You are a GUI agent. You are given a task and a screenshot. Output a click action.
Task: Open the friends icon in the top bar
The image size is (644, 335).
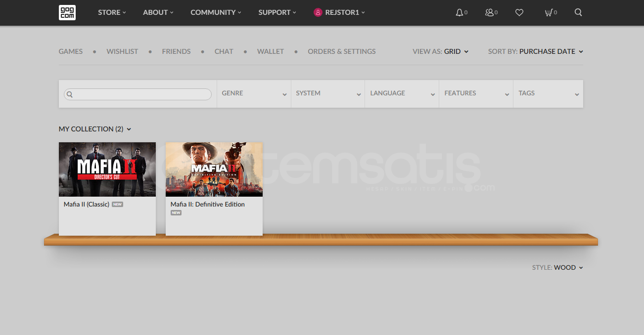[x=490, y=12]
